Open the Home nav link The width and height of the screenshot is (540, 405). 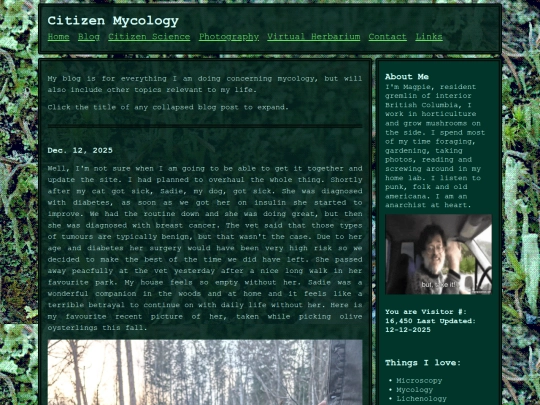(x=58, y=37)
